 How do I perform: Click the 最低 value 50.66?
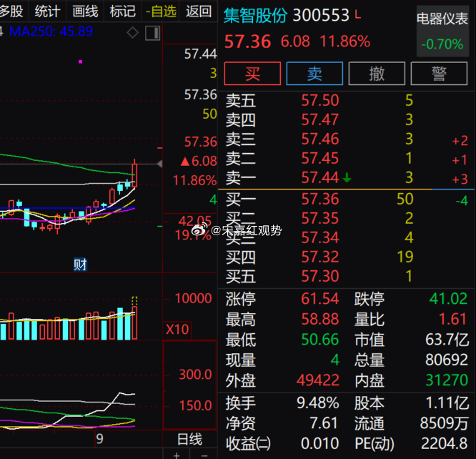click(320, 340)
